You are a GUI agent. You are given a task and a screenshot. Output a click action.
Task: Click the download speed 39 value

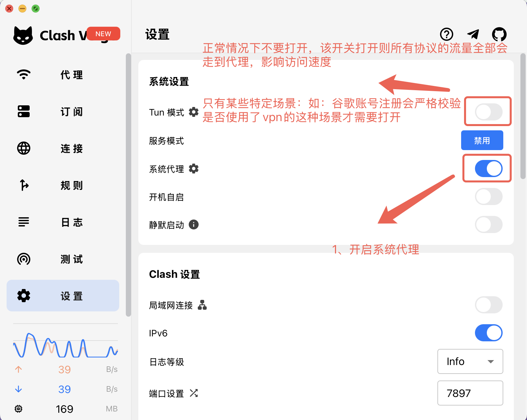[x=65, y=389]
